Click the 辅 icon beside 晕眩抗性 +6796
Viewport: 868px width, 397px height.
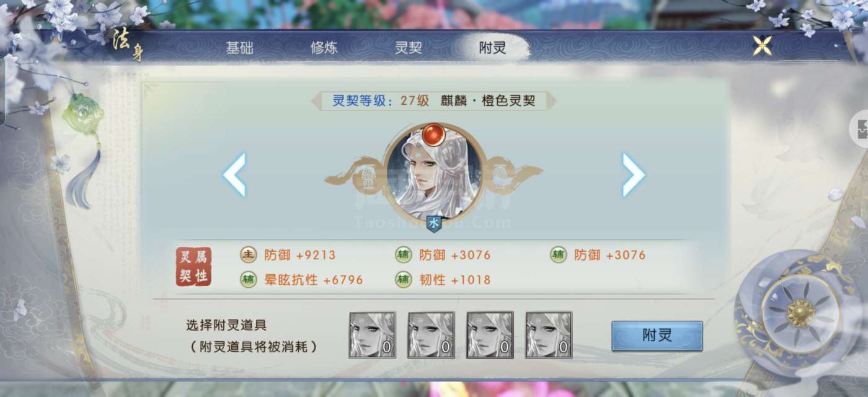249,280
